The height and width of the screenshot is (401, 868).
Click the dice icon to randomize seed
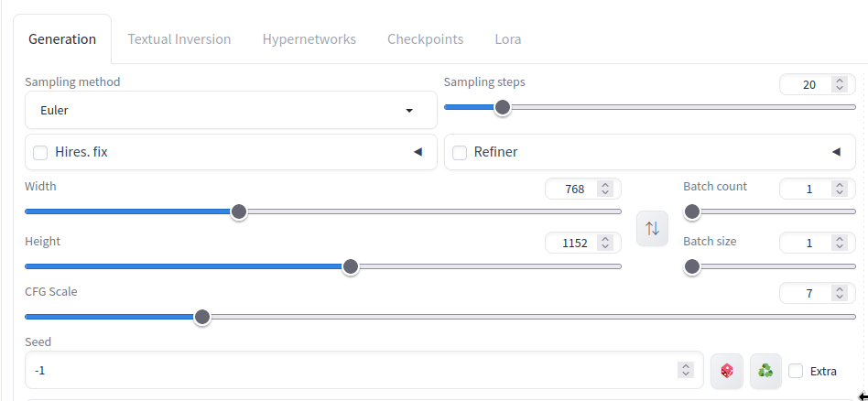(x=727, y=371)
